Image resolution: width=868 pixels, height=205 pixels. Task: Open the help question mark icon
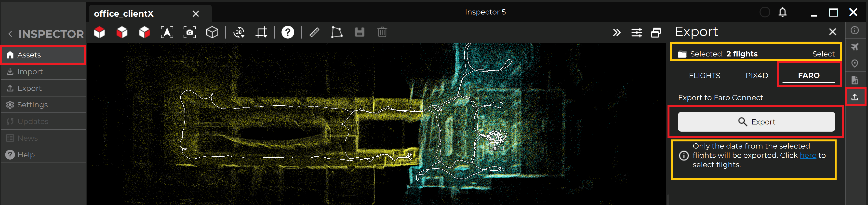[x=287, y=32]
